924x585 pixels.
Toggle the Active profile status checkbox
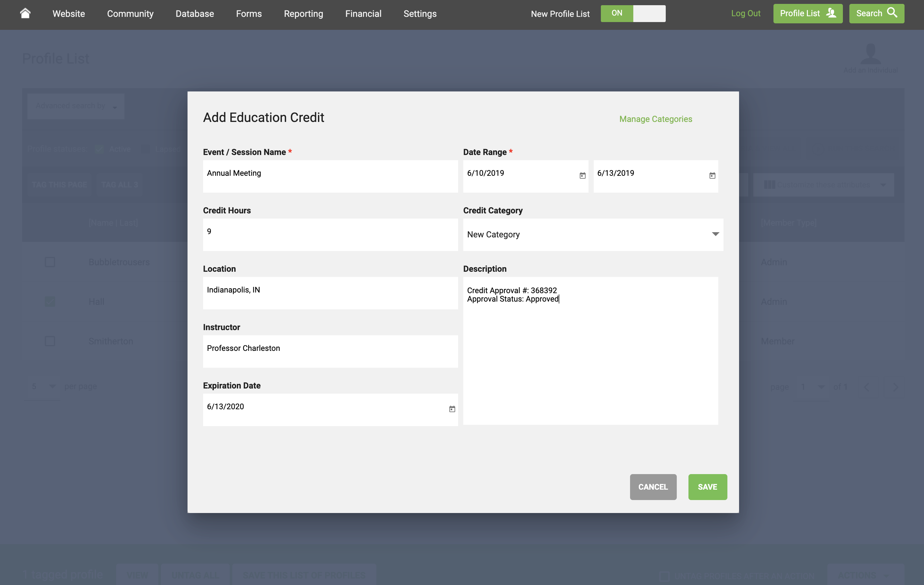99,149
